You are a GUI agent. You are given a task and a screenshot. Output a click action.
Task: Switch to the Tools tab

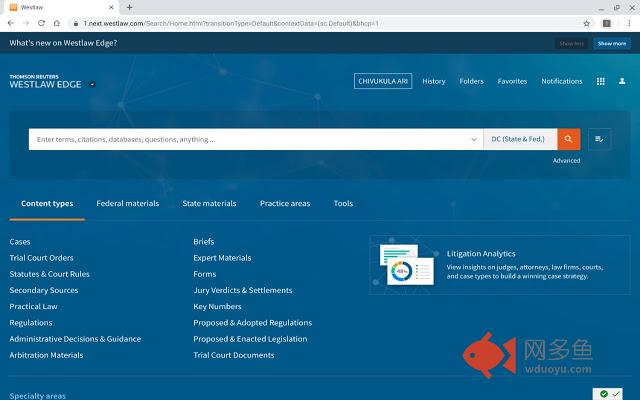click(x=343, y=203)
